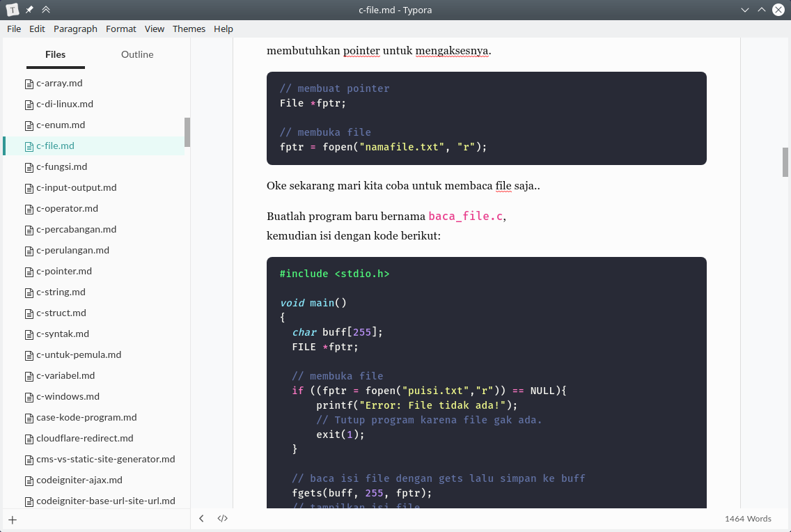
Task: Click file icon next to c-file.md
Action: [x=29, y=146]
